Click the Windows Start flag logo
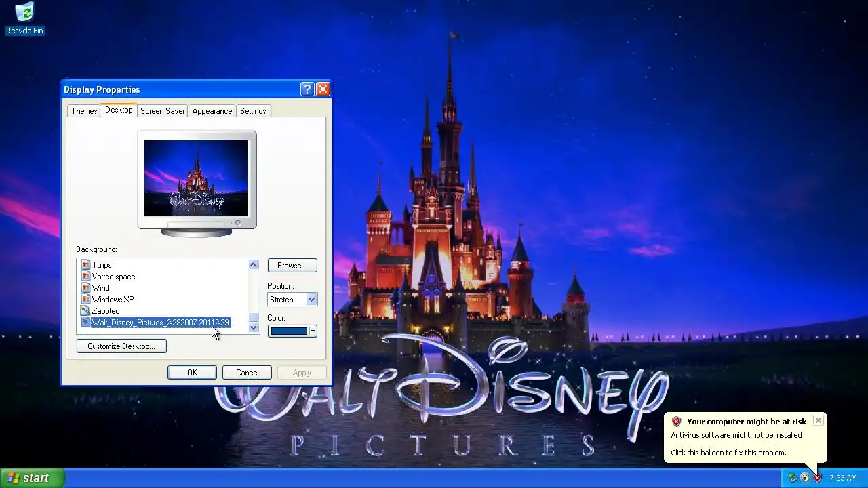Image resolution: width=868 pixels, height=488 pixels. 14,478
